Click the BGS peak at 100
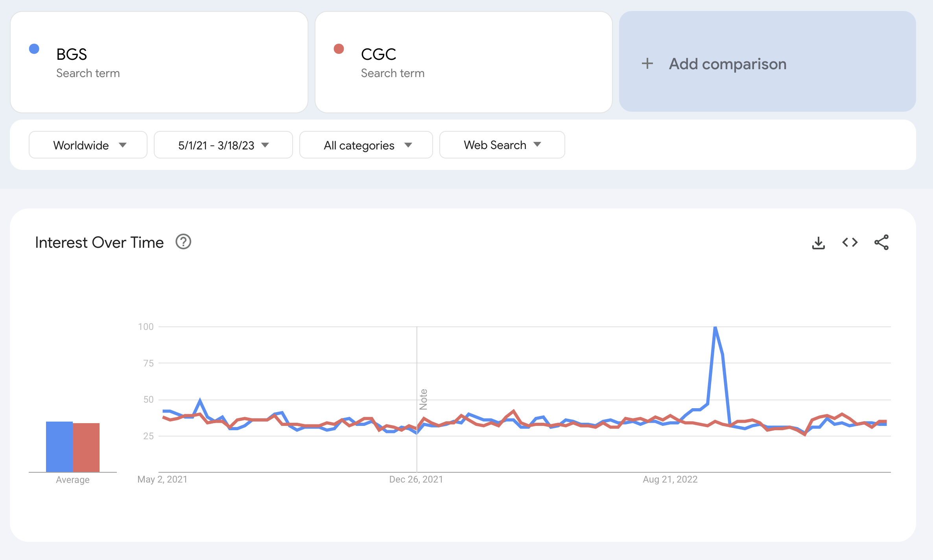Image resolution: width=933 pixels, height=560 pixels. tap(715, 328)
